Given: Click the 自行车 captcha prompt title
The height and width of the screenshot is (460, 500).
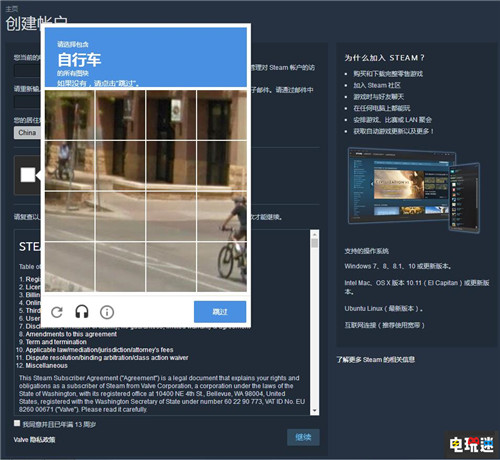Looking at the screenshot, I should [x=79, y=60].
